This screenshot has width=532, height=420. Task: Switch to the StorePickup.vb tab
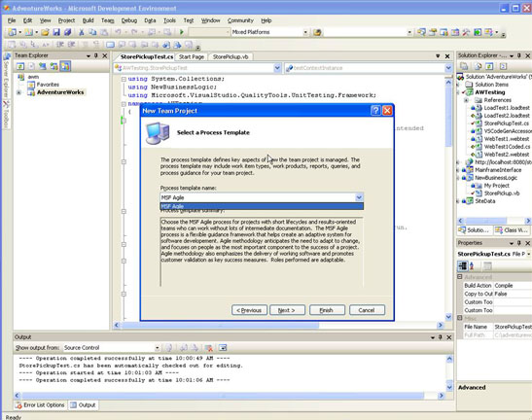(x=231, y=57)
